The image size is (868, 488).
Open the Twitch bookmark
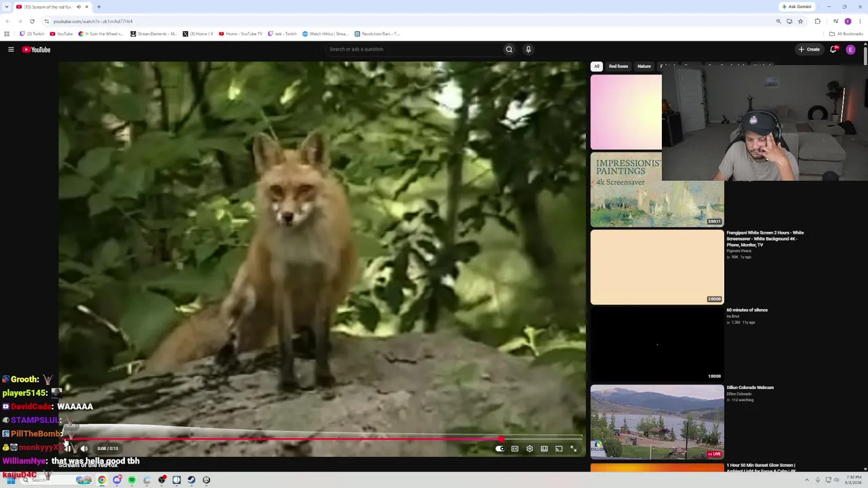tap(32, 34)
